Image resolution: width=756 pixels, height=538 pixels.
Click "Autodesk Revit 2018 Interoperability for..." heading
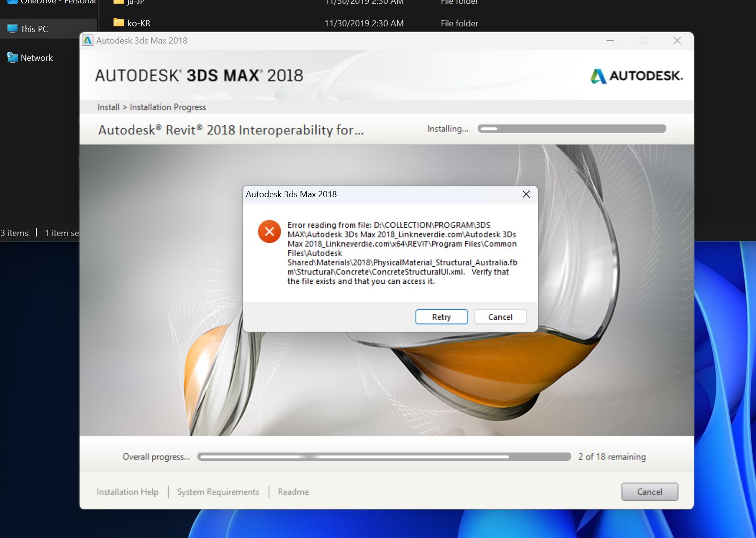pyautogui.click(x=231, y=130)
